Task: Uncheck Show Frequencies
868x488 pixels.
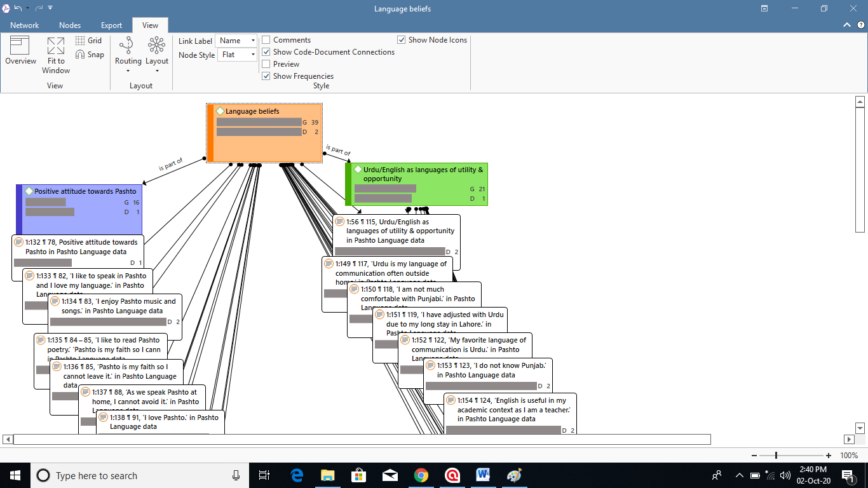Action: [x=266, y=76]
